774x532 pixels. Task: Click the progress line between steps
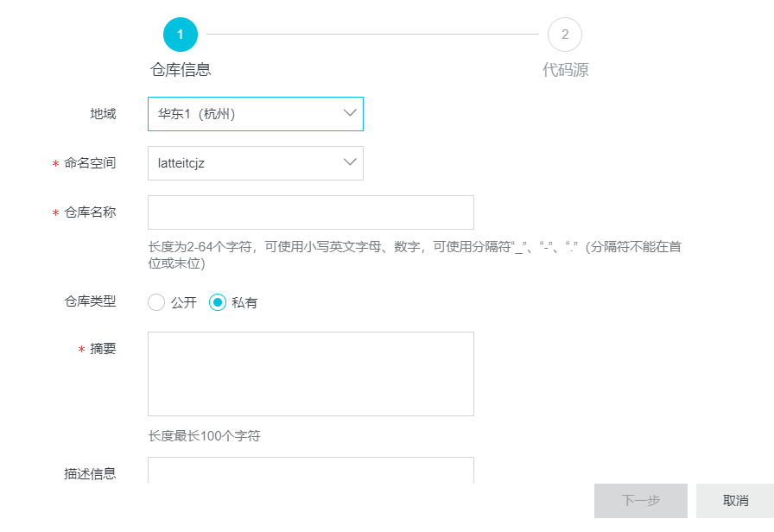371,35
